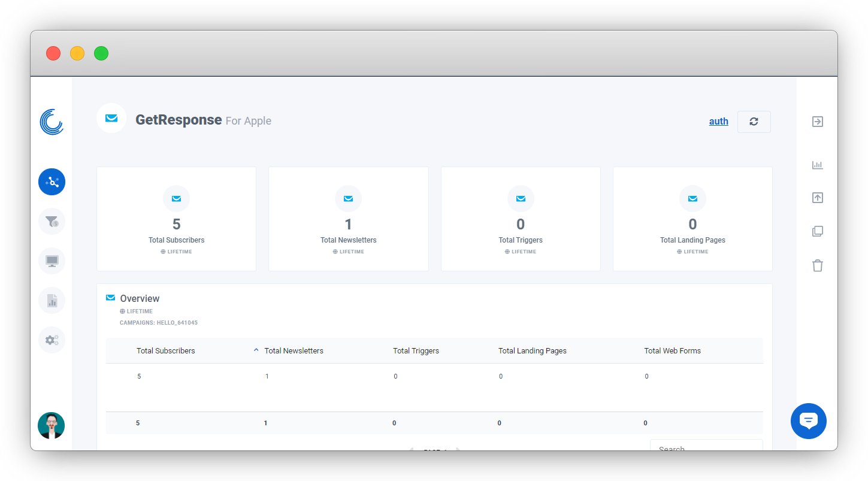Click the envelope icon in Total Landing Pages card

tap(692, 198)
